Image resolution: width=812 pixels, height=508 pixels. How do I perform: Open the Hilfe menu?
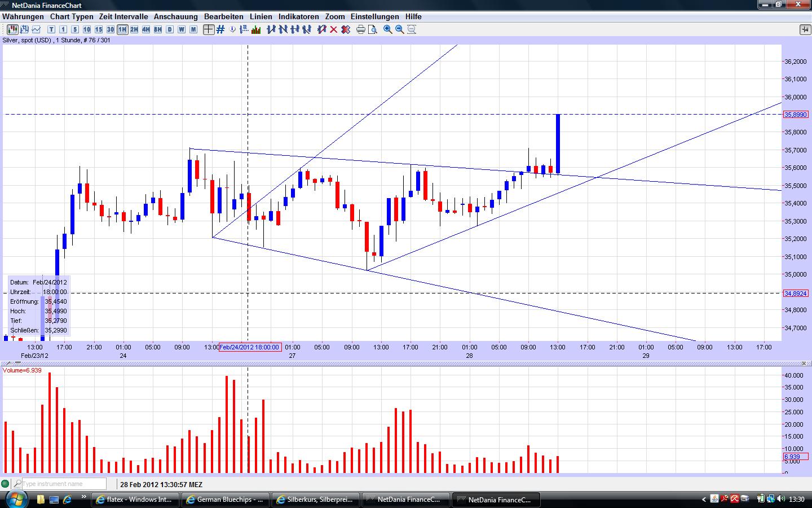pyautogui.click(x=413, y=17)
